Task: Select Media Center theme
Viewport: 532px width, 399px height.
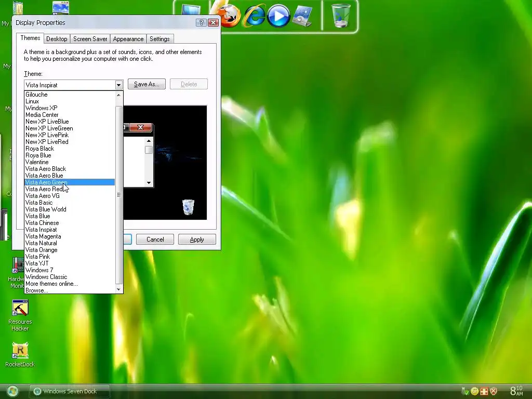Action: pyautogui.click(x=70, y=115)
